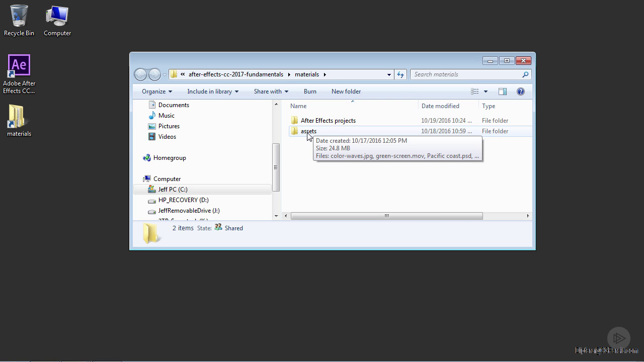
Task: Select Videos in the navigation pane
Action: click(167, 137)
